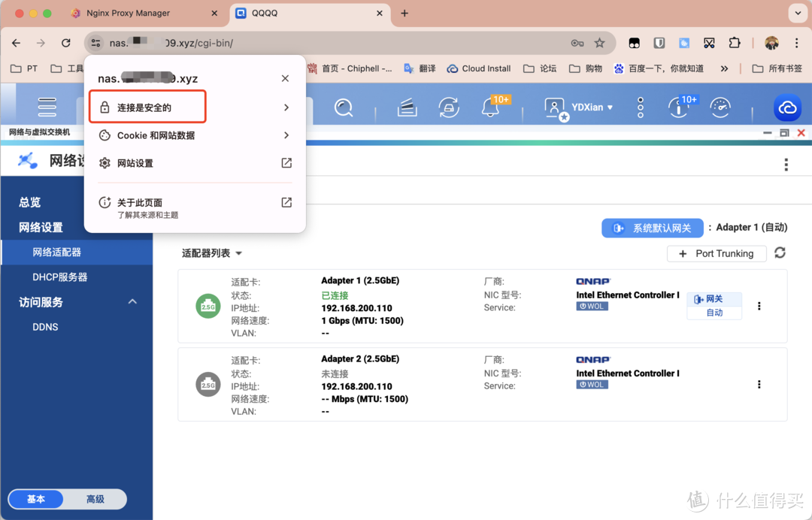Image resolution: width=812 pixels, height=520 pixels.
Task: Click the Port Trunking button
Action: (x=717, y=253)
